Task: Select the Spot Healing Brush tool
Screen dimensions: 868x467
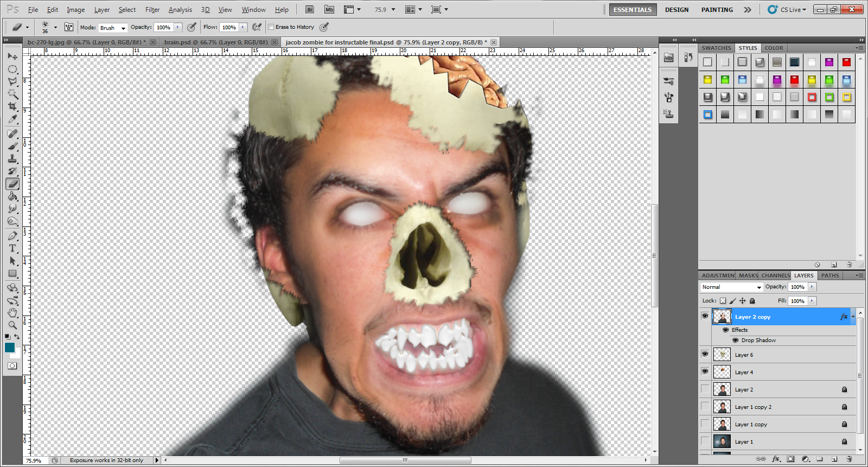Action: [x=12, y=134]
